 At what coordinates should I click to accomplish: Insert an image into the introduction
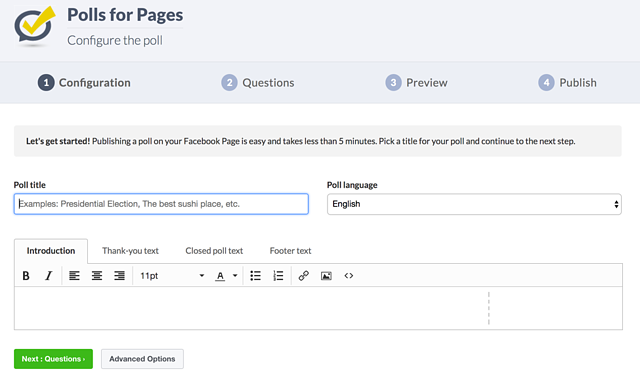tap(326, 276)
